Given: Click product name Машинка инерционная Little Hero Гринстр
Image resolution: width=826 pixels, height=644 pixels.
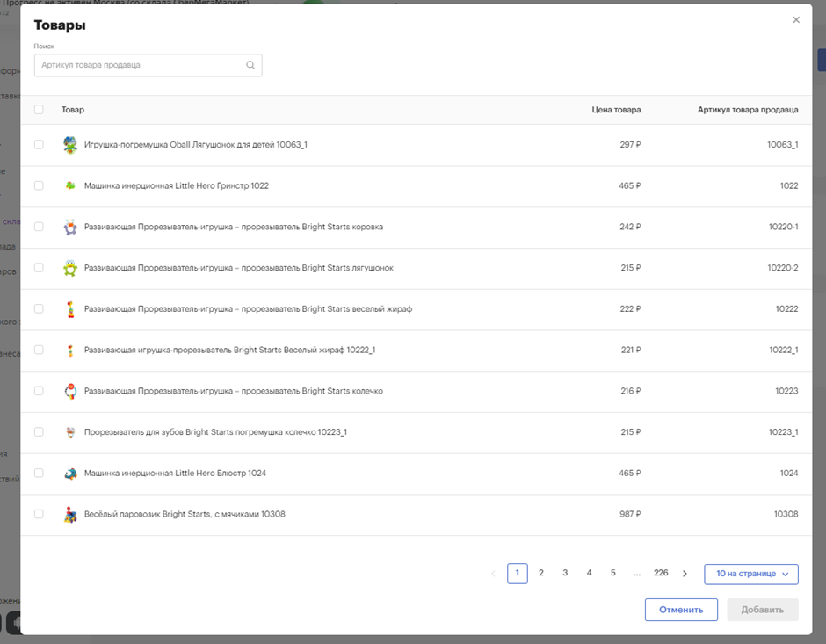Looking at the screenshot, I should (177, 185).
